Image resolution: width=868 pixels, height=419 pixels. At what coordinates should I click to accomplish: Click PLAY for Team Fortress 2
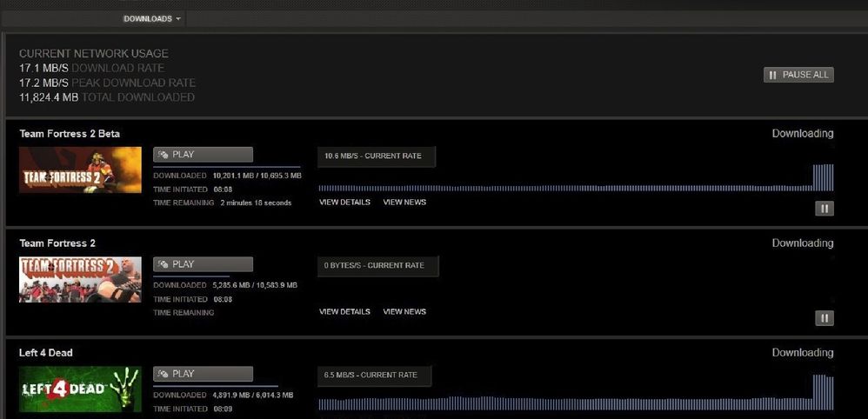pos(204,264)
